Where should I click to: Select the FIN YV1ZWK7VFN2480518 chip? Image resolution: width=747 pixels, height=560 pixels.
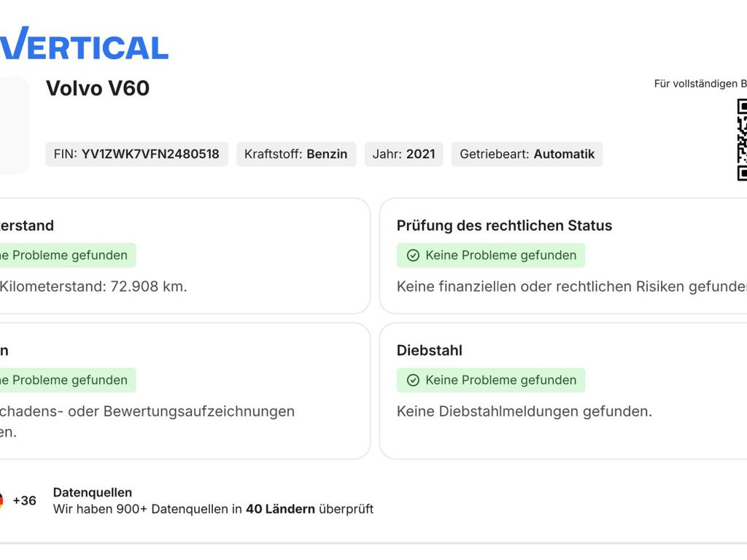click(x=136, y=154)
